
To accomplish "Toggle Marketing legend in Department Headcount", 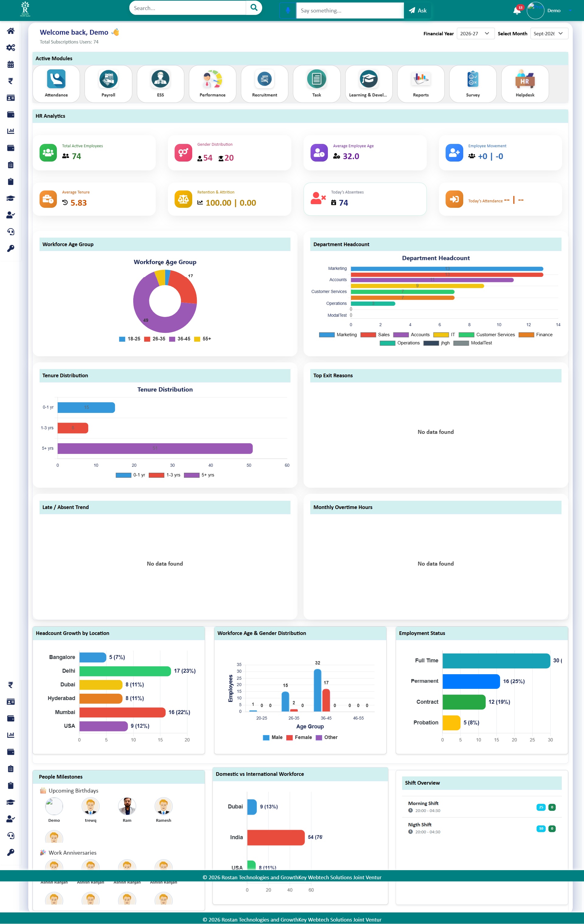I will (x=338, y=335).
